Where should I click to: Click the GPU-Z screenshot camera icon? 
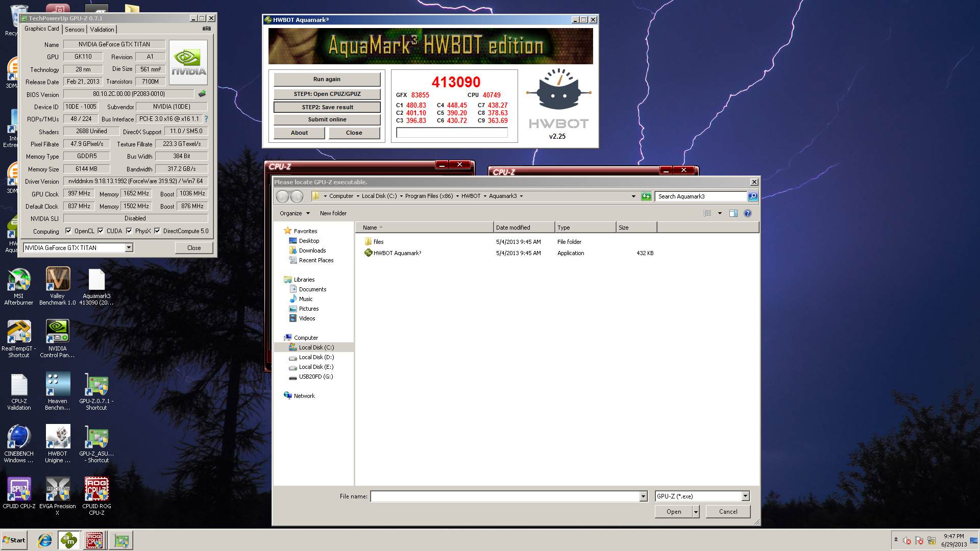tap(206, 29)
